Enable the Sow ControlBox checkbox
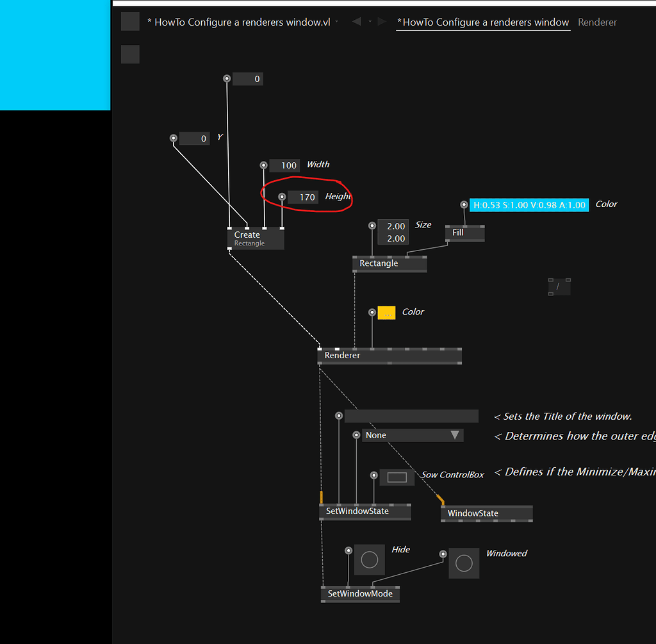The width and height of the screenshot is (656, 644). click(397, 477)
